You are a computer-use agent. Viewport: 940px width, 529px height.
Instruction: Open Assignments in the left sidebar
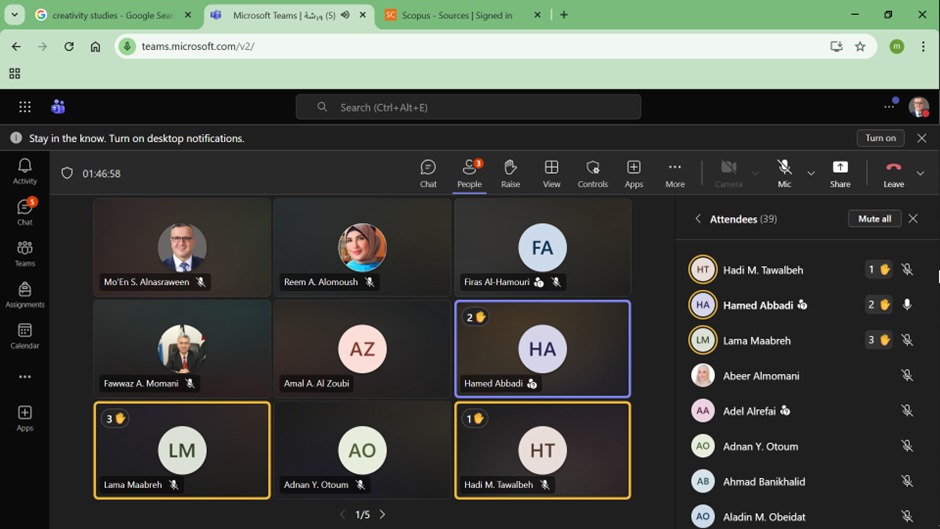[25, 294]
